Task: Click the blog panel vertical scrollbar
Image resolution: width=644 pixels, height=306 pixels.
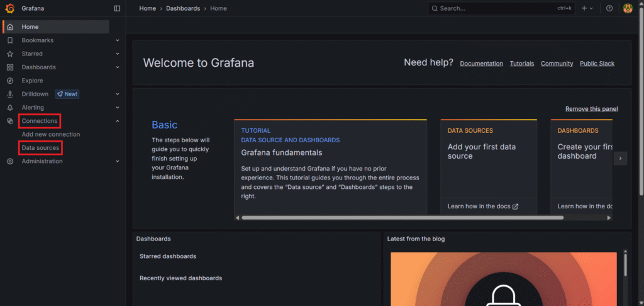Action: click(626, 265)
